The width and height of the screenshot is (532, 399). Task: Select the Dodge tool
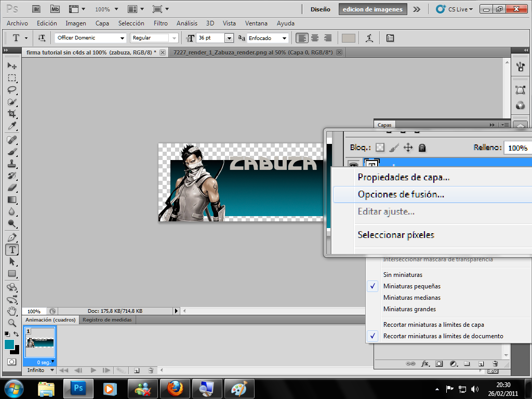[x=12, y=223]
